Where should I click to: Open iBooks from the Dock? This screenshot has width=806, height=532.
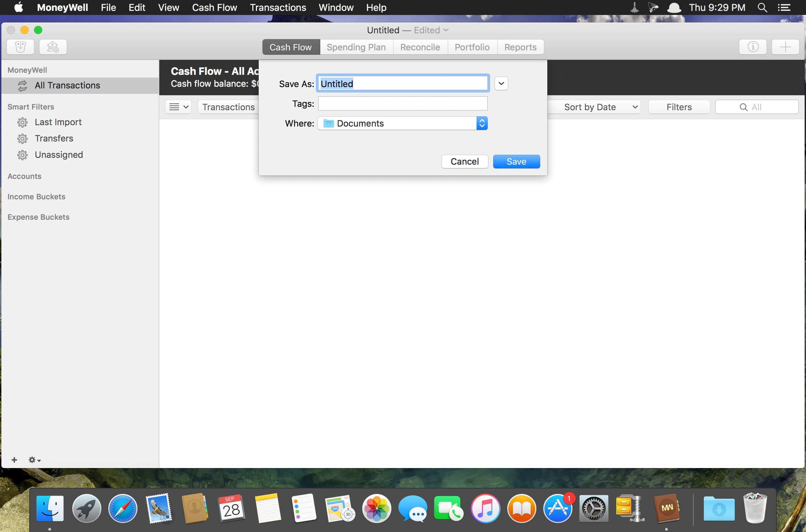[521, 508]
